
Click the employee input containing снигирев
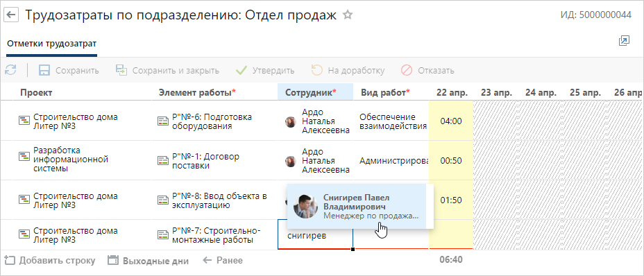pos(315,235)
